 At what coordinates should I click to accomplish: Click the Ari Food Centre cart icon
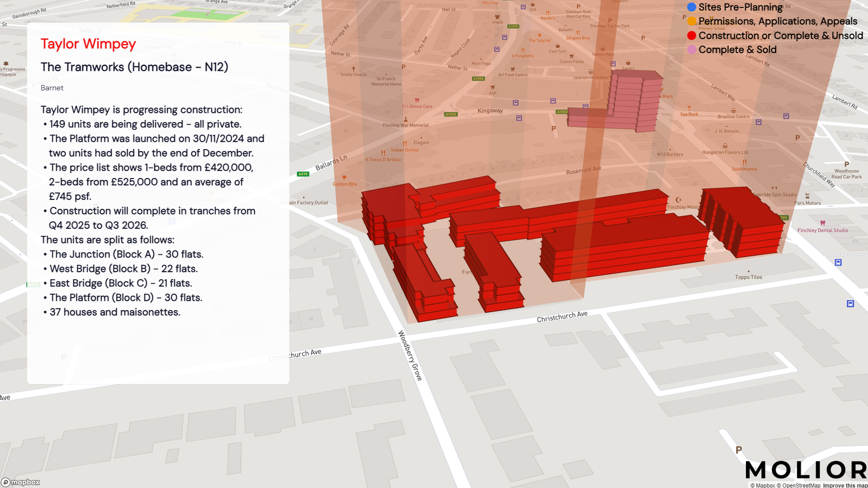[513, 69]
